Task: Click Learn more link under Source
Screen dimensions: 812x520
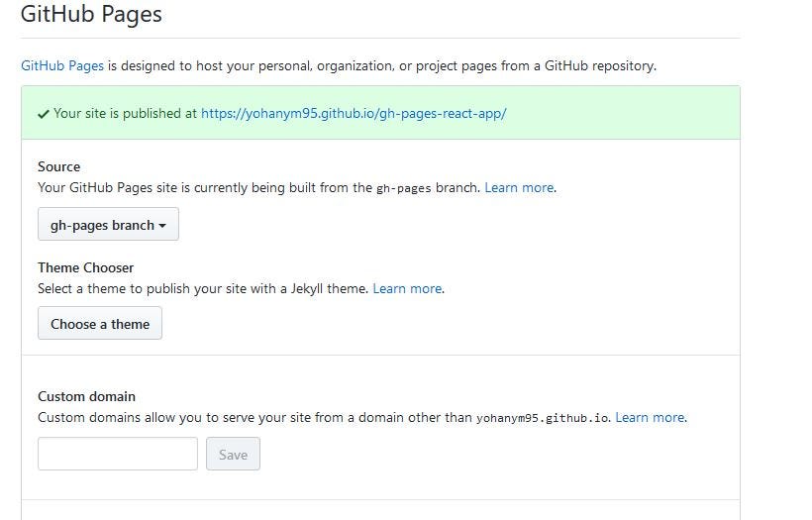Action: coord(519,187)
